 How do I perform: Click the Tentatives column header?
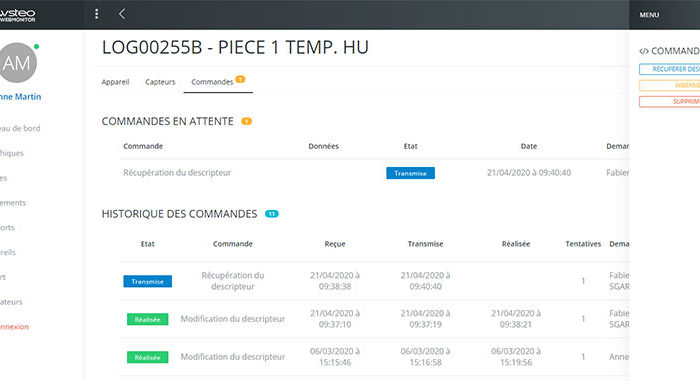(583, 244)
